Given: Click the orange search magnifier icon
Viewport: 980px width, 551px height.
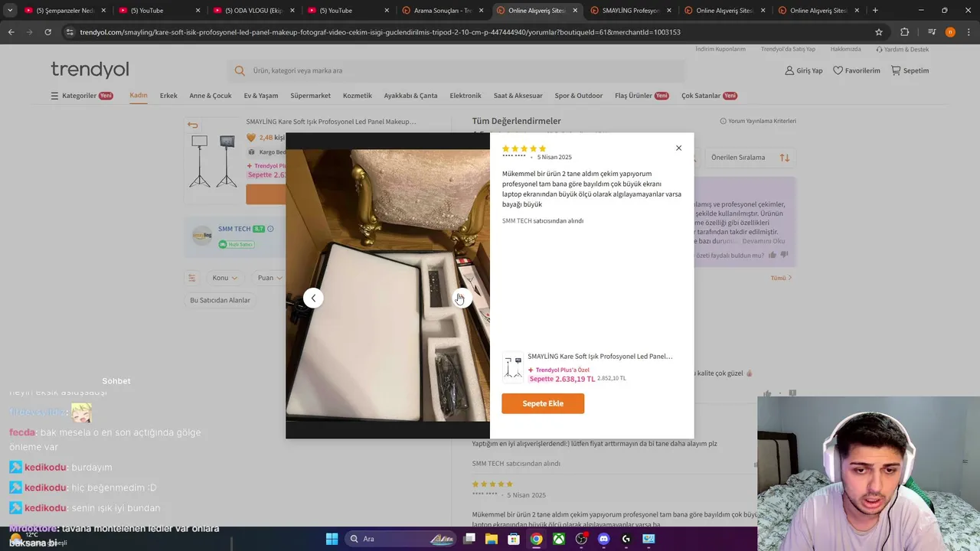Looking at the screenshot, I should (240, 70).
